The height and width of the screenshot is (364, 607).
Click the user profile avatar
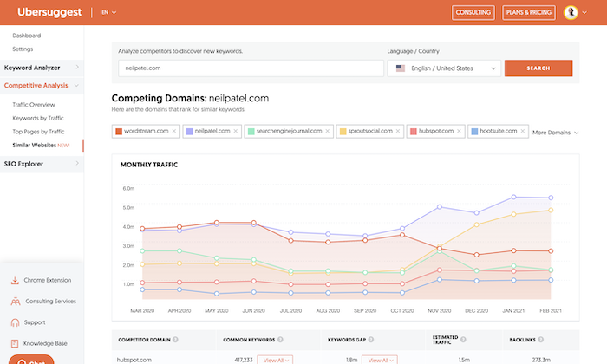[x=571, y=12]
